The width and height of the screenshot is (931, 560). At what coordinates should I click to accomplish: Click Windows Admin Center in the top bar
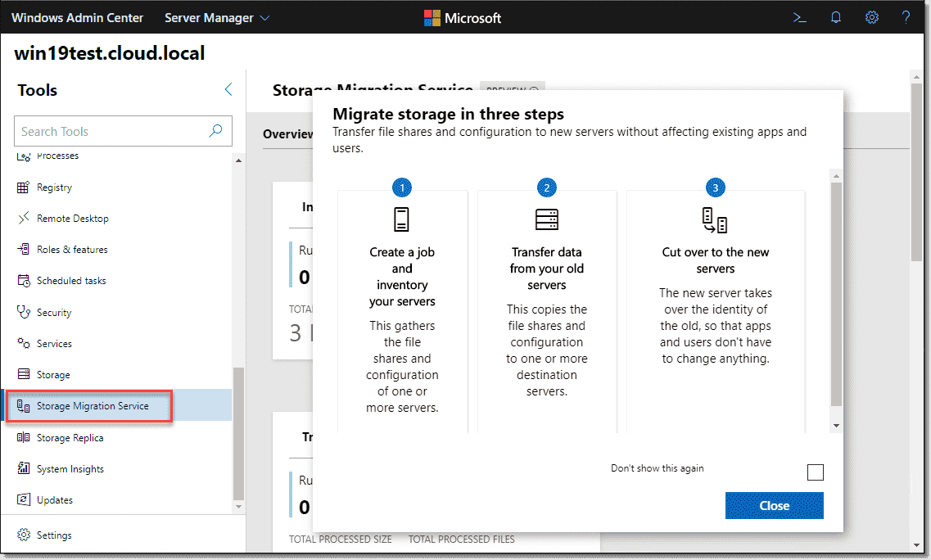point(77,16)
